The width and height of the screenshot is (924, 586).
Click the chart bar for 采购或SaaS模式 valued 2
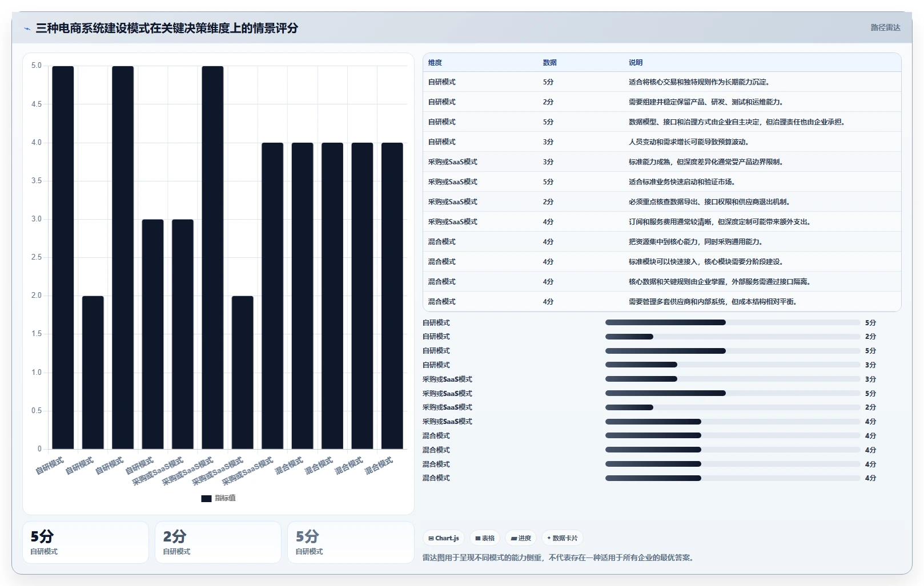tap(243, 373)
